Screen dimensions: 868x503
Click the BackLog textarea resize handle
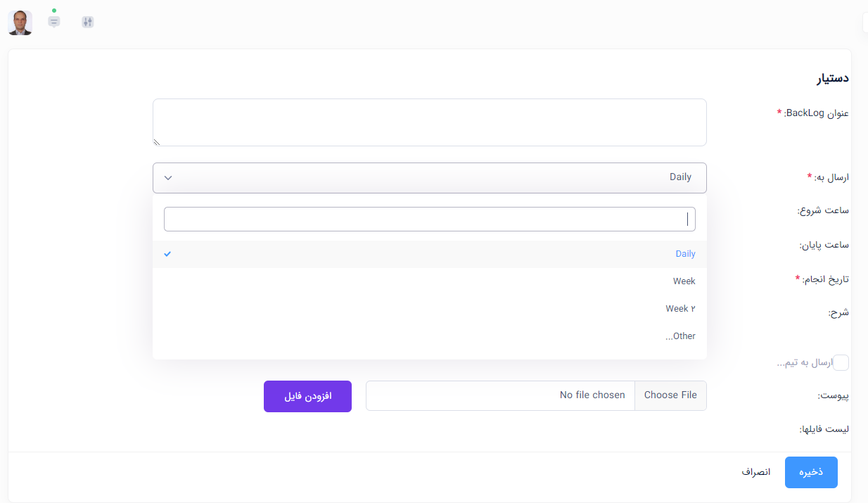pos(156,142)
